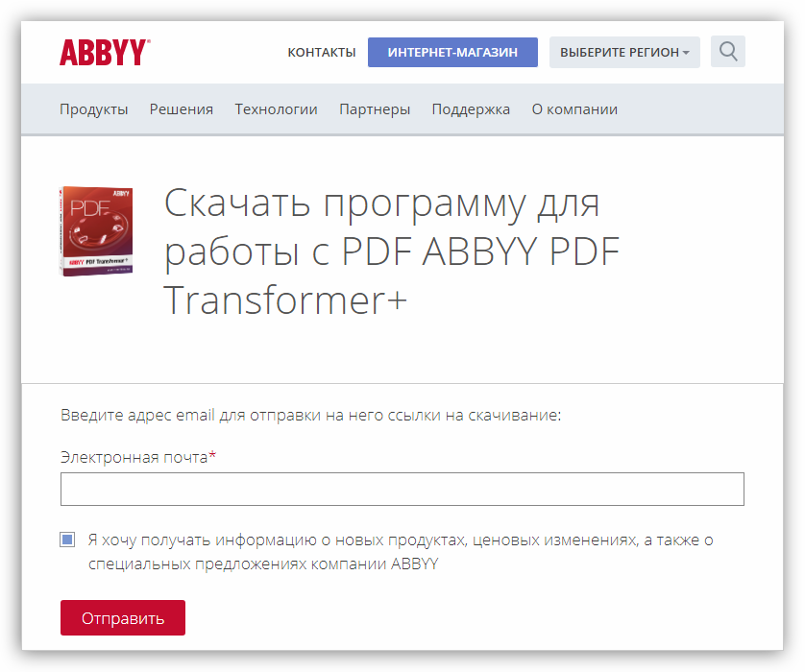Open the Поддержка section

click(471, 109)
